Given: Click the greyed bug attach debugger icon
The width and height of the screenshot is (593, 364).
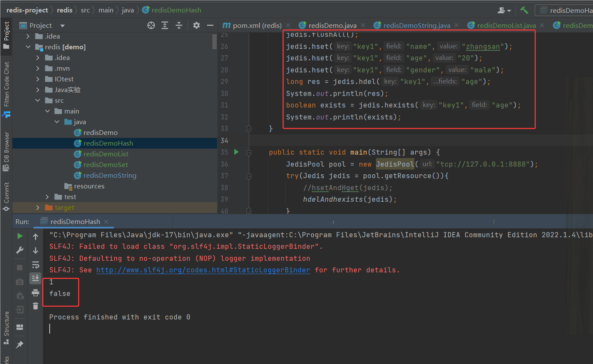Looking at the screenshot, I should click(x=20, y=296).
